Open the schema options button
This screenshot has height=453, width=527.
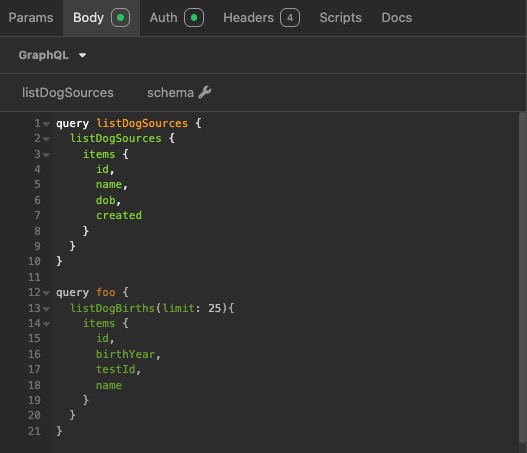pos(179,93)
